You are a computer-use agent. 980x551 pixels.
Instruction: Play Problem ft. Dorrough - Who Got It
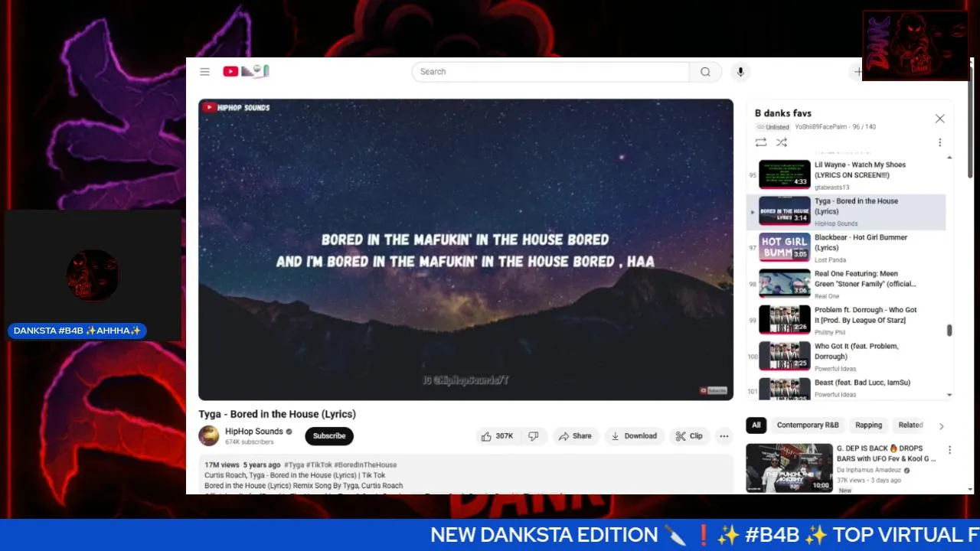point(846,321)
